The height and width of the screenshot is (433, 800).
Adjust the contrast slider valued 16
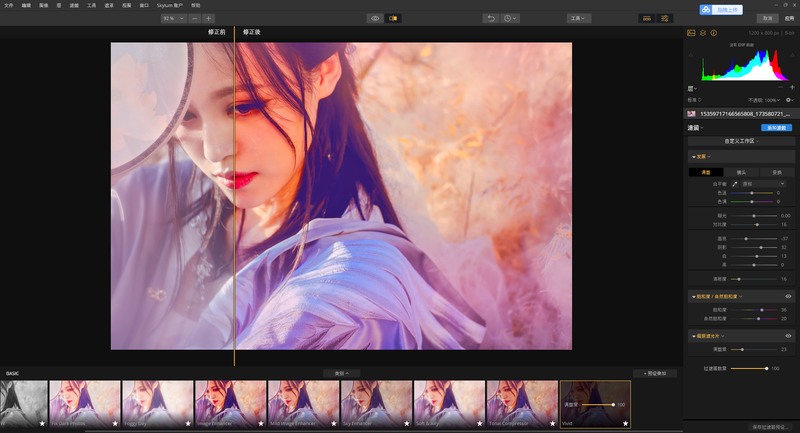click(754, 225)
